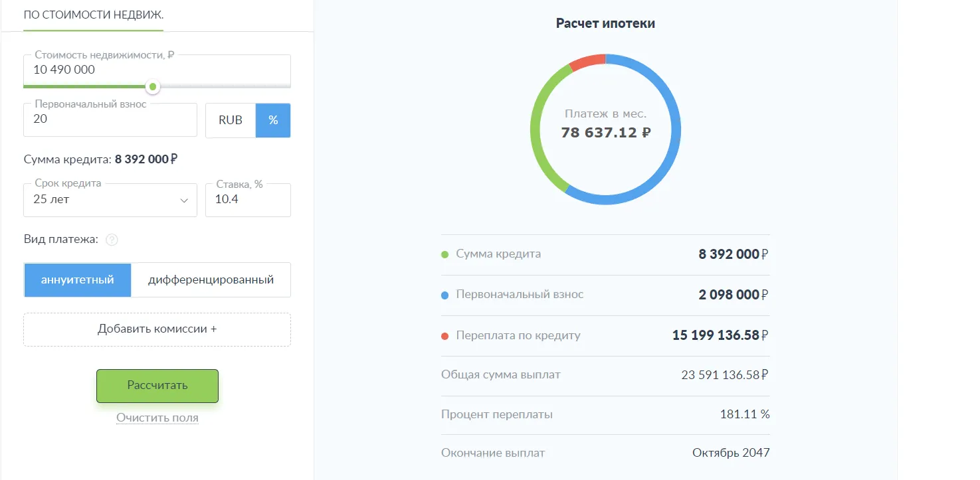
Task: Select the аннуитетный payment type
Action: pos(77,280)
